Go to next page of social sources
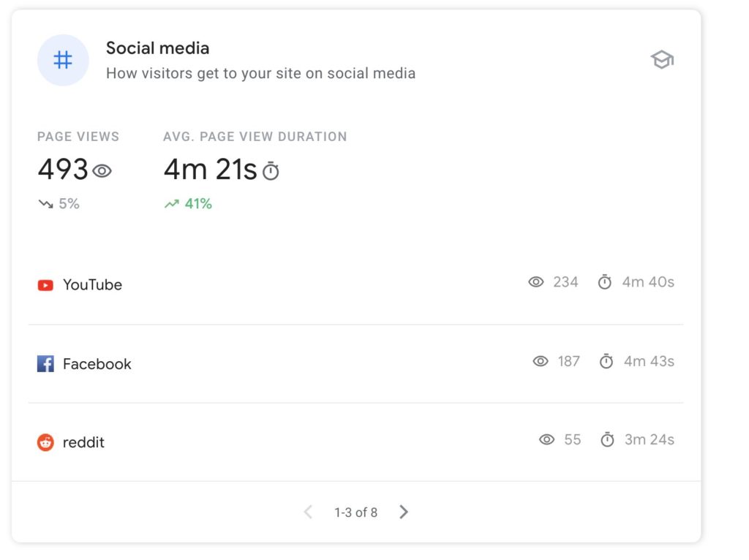Image resolution: width=749 pixels, height=560 pixels. coord(404,512)
